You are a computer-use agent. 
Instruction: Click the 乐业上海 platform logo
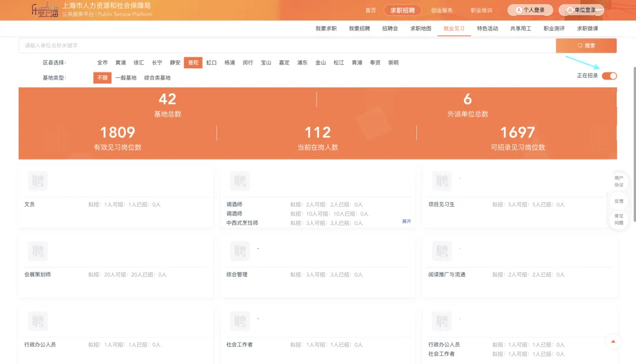(x=45, y=10)
